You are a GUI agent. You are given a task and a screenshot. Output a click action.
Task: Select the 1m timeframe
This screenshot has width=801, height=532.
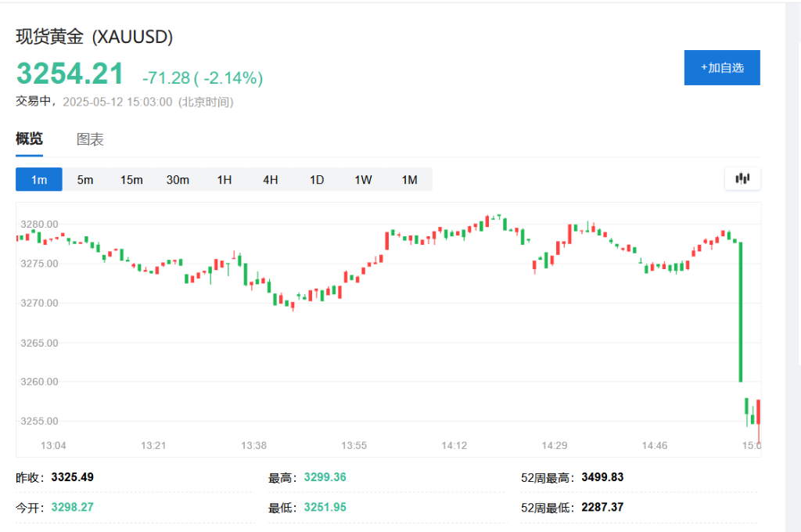coord(38,179)
